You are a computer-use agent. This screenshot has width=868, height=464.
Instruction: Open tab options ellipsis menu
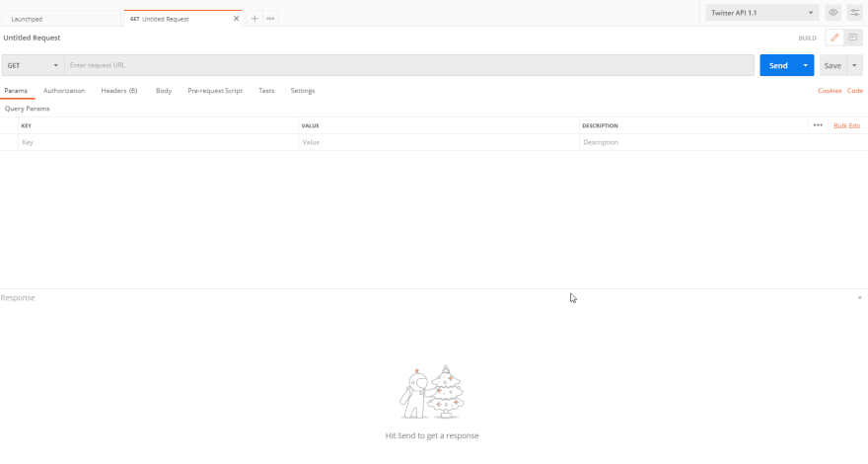point(270,19)
